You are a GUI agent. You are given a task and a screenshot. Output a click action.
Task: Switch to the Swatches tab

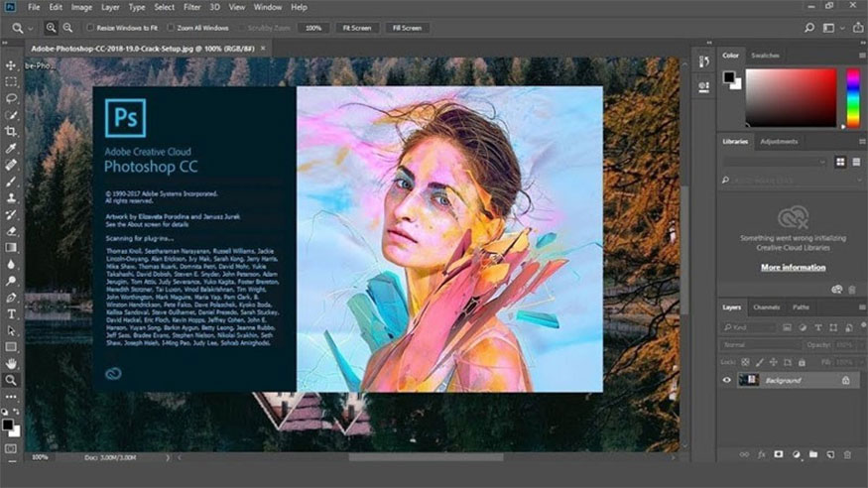[x=765, y=56]
